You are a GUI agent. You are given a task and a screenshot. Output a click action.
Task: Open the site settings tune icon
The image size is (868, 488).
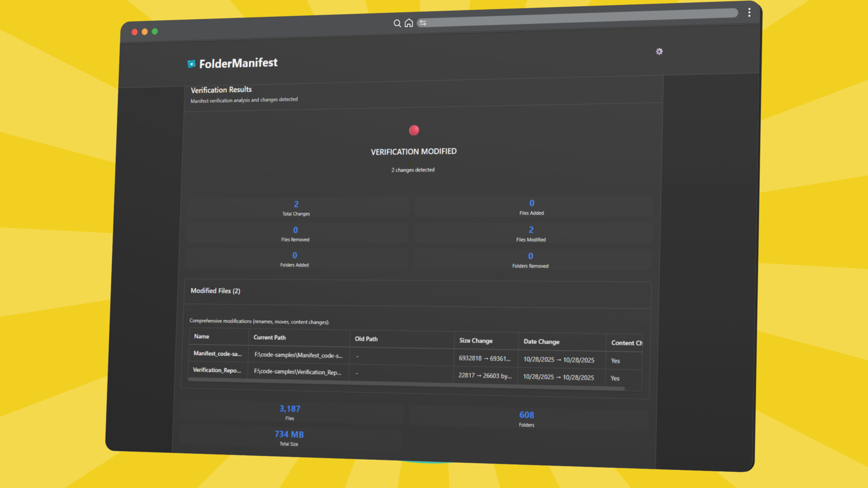[423, 23]
